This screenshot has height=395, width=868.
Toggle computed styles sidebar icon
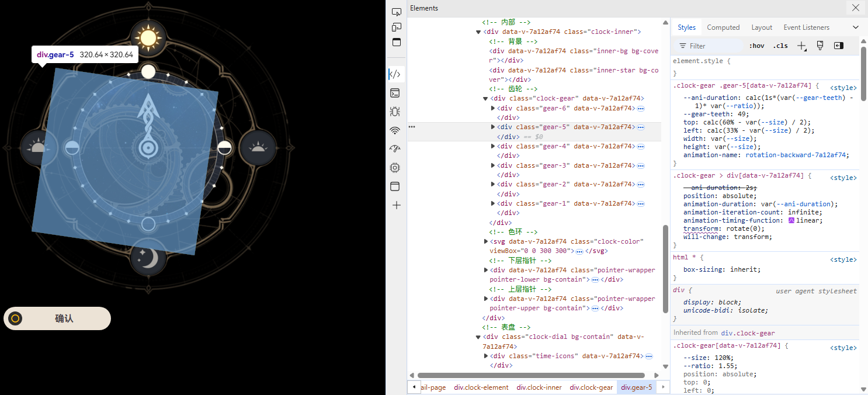[x=839, y=46]
